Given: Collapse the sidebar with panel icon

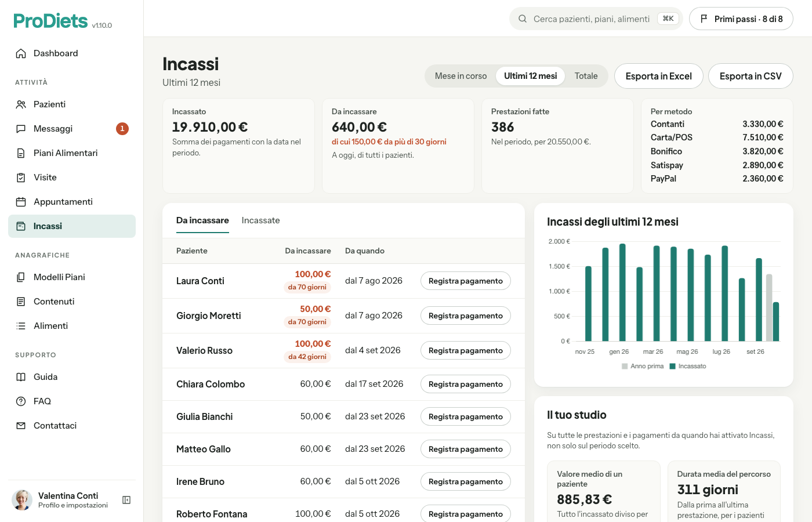Looking at the screenshot, I should tap(126, 500).
